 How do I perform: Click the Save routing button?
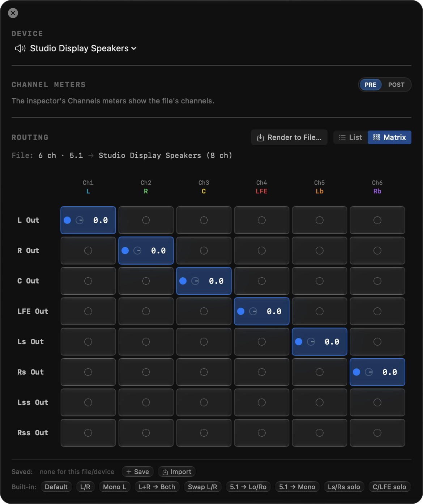(138, 472)
